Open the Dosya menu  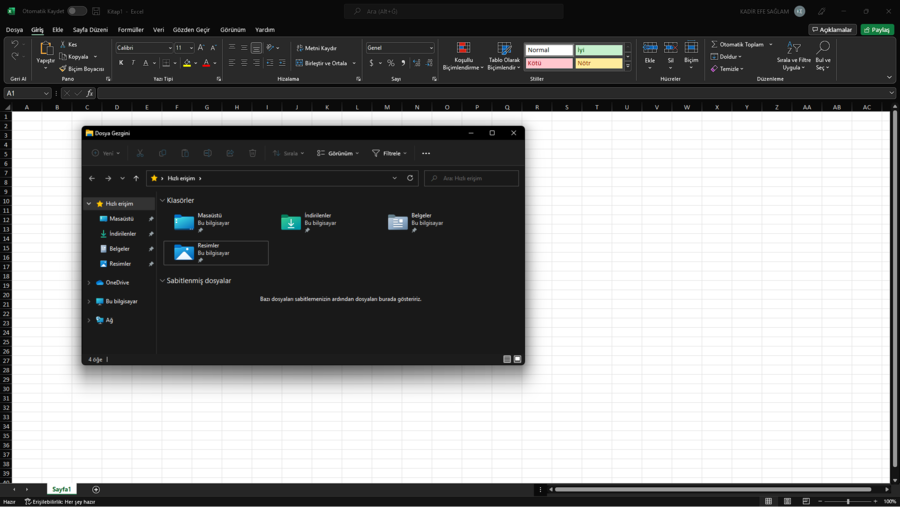(14, 30)
